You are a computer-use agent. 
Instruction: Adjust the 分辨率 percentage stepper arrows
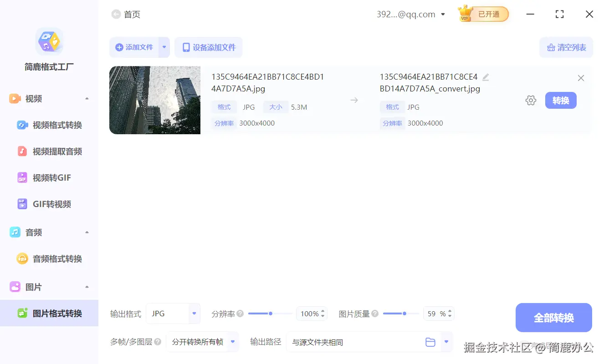coord(323,313)
